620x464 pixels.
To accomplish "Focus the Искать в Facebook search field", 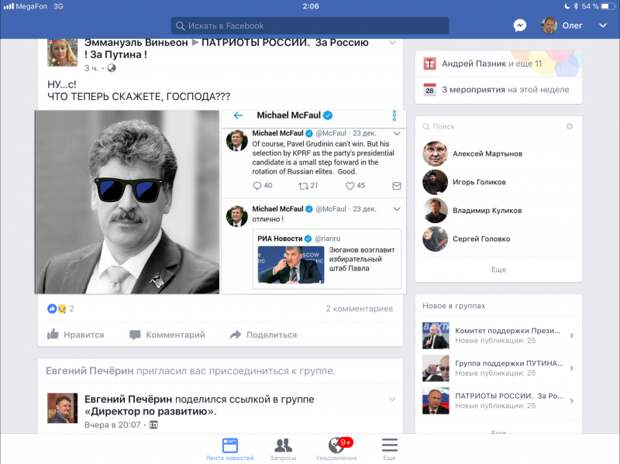I will (x=310, y=26).
